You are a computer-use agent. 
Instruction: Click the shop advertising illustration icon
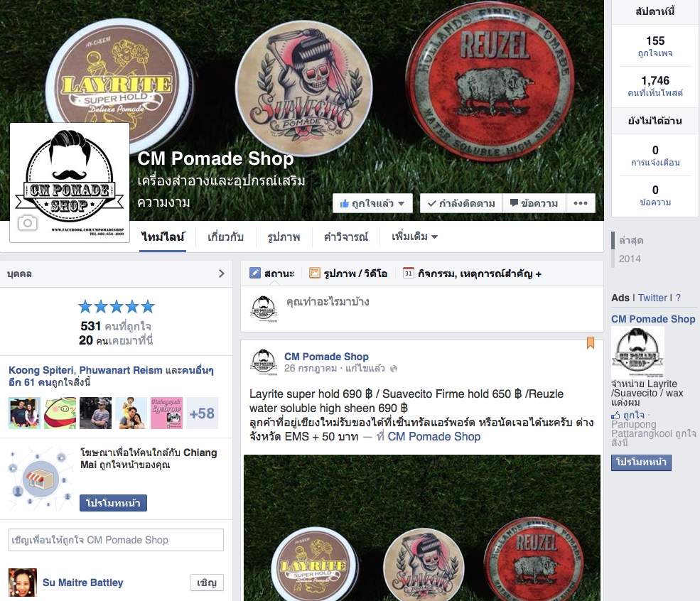pos(41,480)
